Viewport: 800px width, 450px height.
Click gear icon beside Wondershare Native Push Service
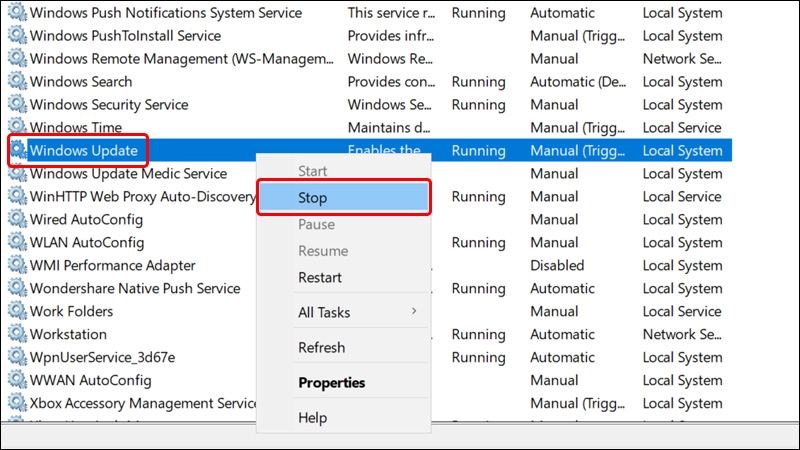(x=17, y=288)
